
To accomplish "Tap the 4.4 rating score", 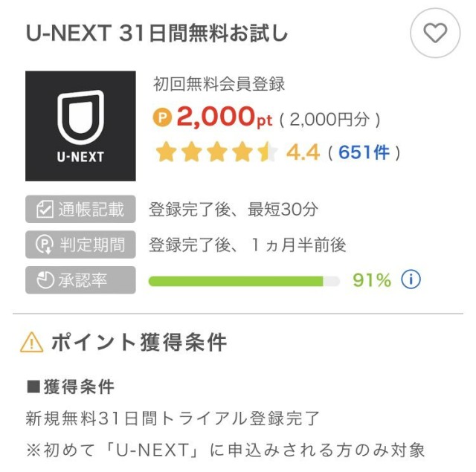I will 303,152.
